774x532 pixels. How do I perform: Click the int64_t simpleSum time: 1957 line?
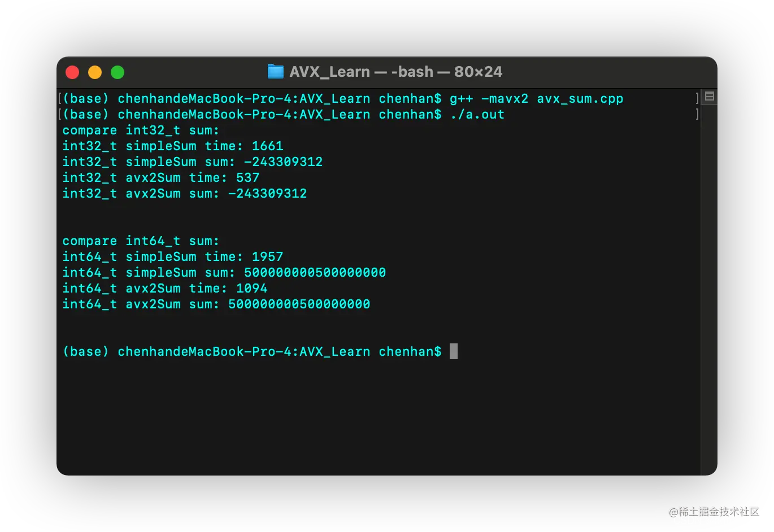173,257
